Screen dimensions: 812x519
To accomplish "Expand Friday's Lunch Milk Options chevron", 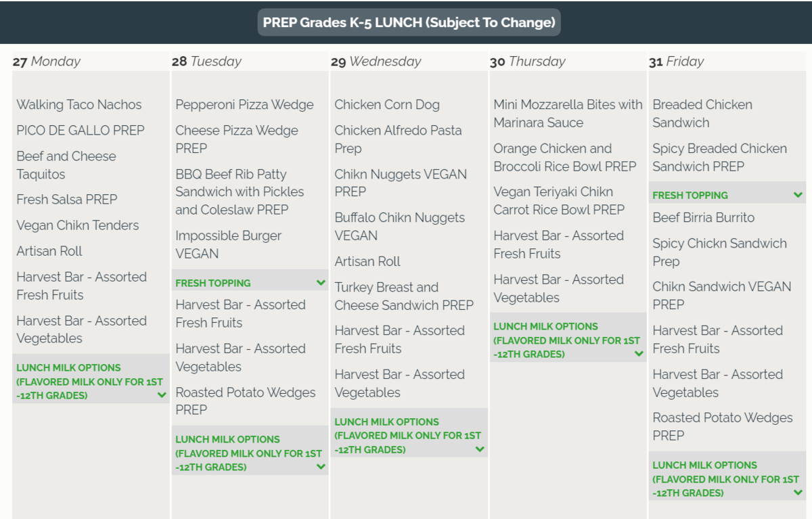I will [798, 493].
